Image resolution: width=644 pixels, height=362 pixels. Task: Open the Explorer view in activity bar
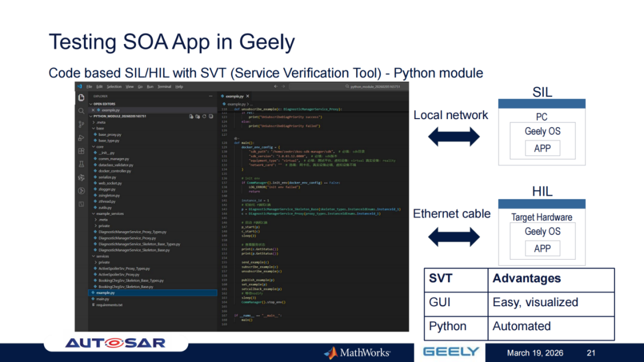tap(81, 97)
